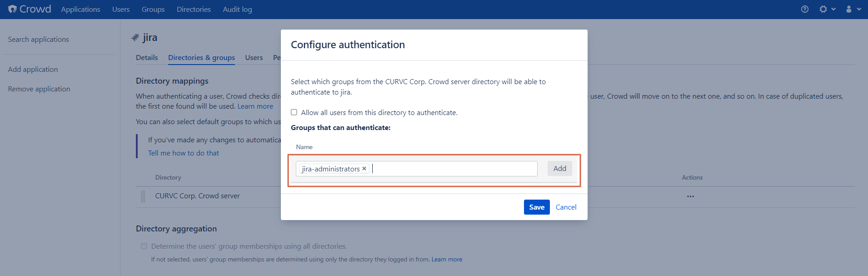The width and height of the screenshot is (868, 276).
Task: Click the Actions column header
Action: [x=692, y=177]
